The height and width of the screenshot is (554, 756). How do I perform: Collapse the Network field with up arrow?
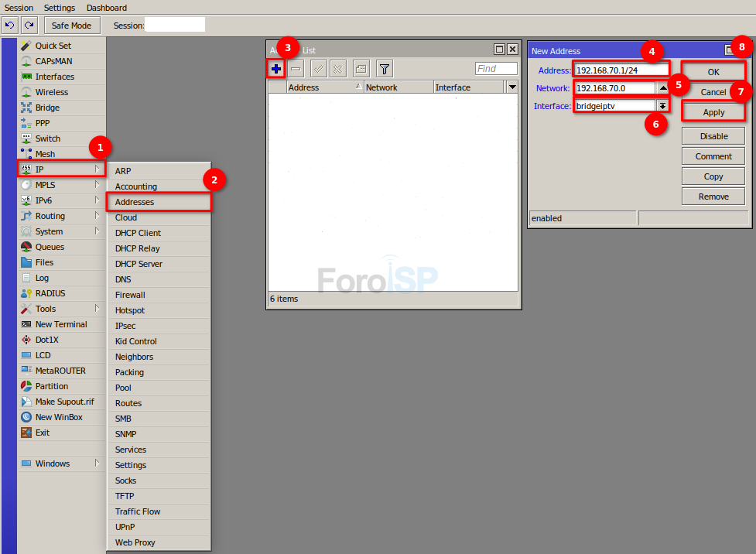coord(663,88)
